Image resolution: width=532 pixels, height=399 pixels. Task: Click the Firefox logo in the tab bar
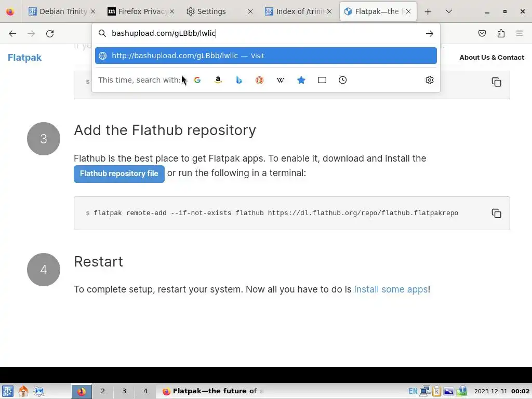pos(10,11)
